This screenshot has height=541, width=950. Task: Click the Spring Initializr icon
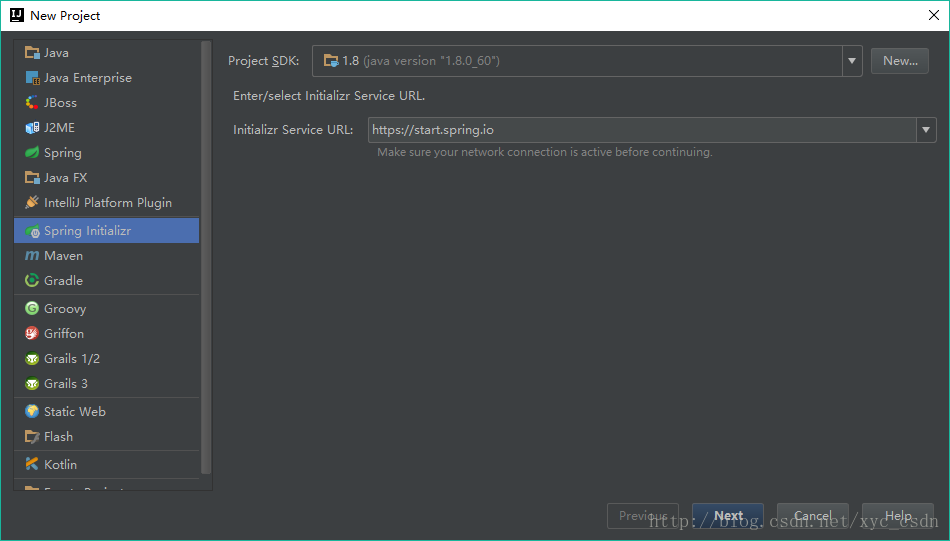[x=32, y=231]
